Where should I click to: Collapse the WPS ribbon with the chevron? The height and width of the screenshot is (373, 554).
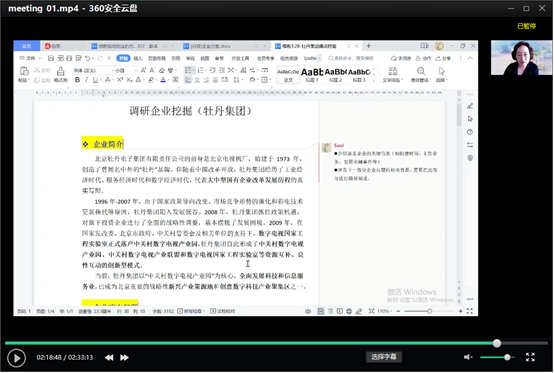470,58
